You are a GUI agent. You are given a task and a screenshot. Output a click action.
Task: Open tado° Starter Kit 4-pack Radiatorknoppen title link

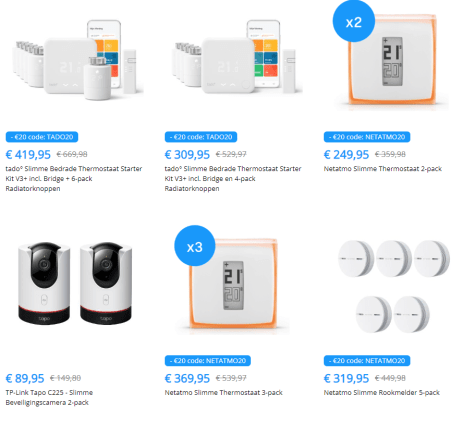[x=233, y=179]
